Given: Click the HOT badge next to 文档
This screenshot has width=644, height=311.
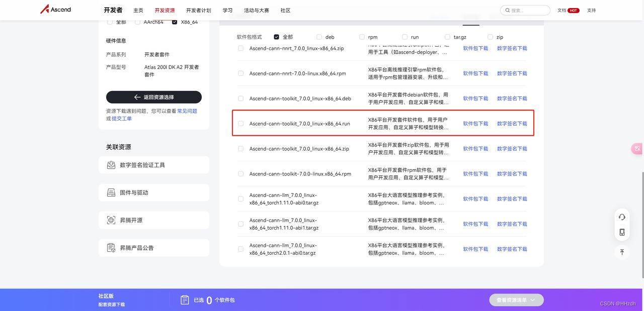Looking at the screenshot, I should (x=574, y=11).
